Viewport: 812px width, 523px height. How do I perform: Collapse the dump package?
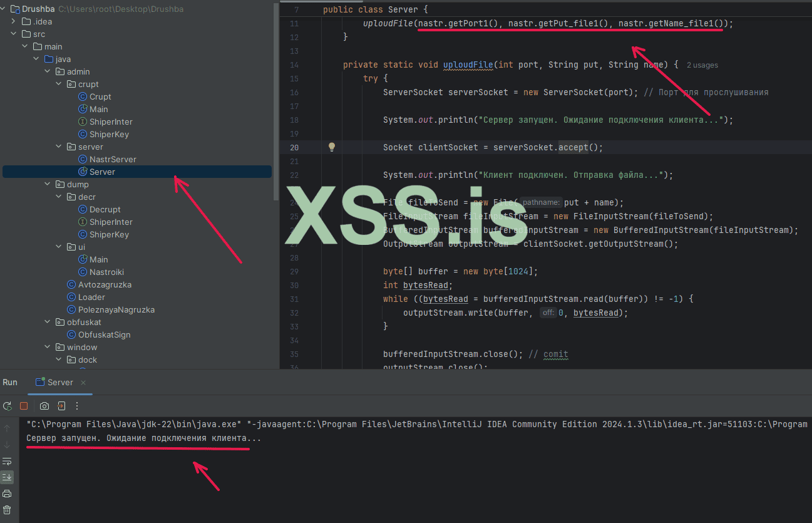(x=48, y=184)
